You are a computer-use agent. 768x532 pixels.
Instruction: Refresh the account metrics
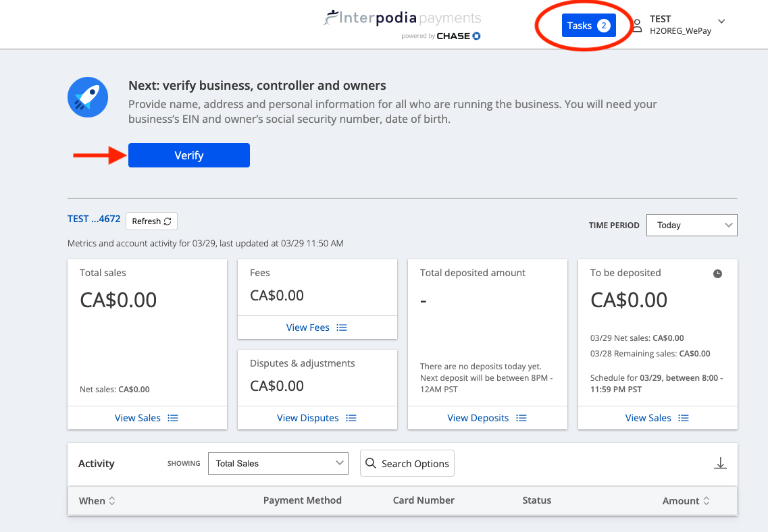pyautogui.click(x=151, y=221)
